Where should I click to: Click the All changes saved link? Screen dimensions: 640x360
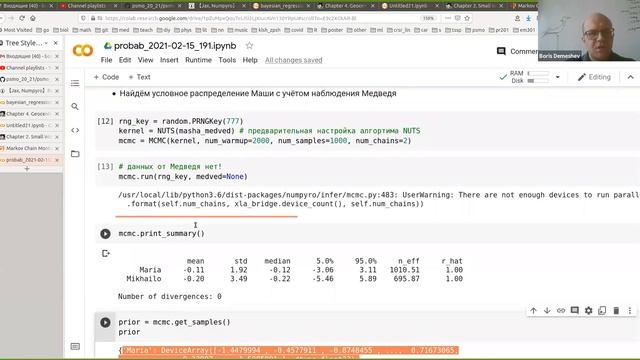[293, 60]
